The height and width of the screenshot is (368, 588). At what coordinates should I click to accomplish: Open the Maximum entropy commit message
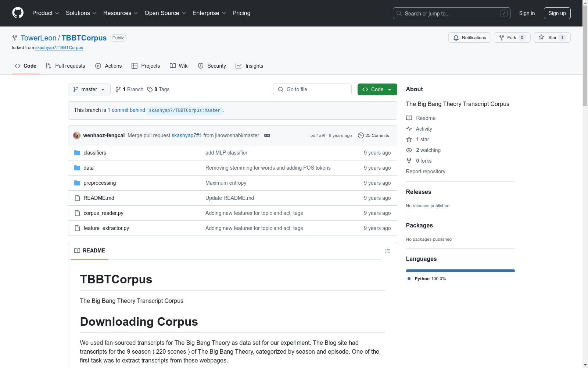(226, 183)
